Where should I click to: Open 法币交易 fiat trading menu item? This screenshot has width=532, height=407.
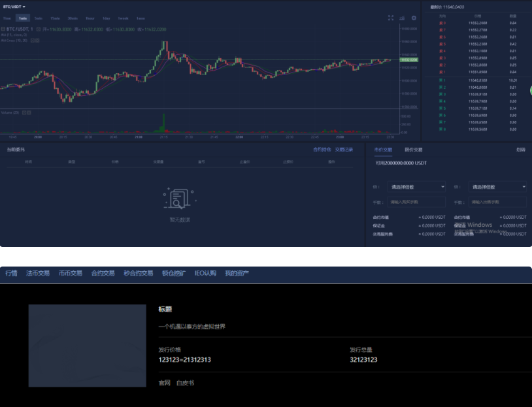click(x=38, y=273)
